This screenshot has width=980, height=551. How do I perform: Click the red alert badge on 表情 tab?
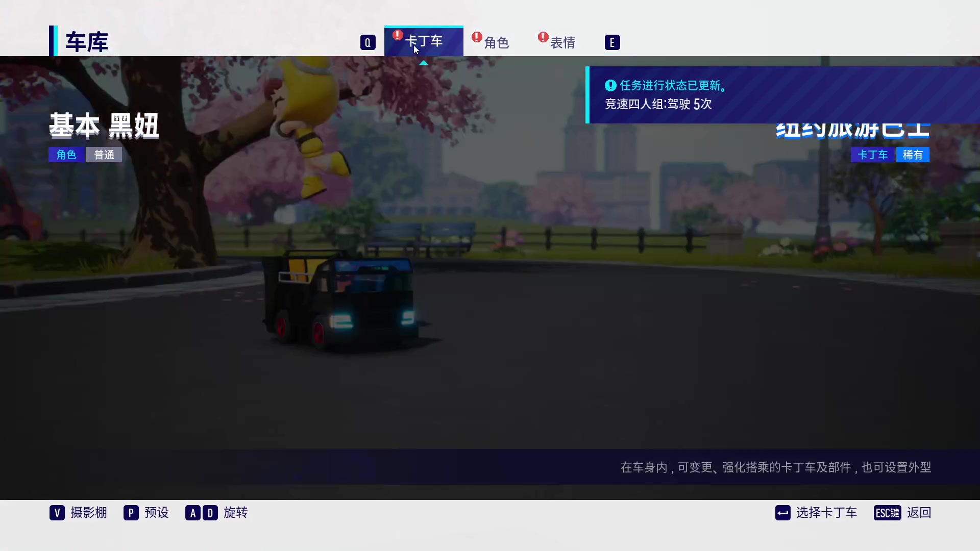(543, 37)
